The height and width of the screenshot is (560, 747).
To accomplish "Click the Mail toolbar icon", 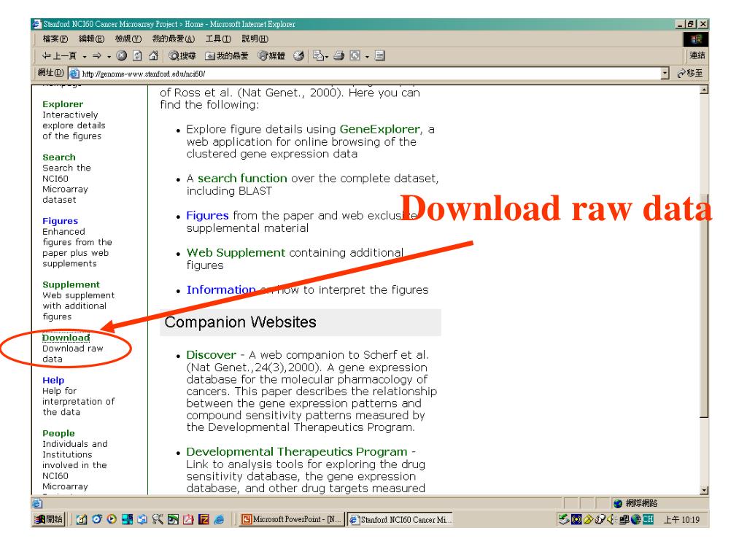I will 318,55.
